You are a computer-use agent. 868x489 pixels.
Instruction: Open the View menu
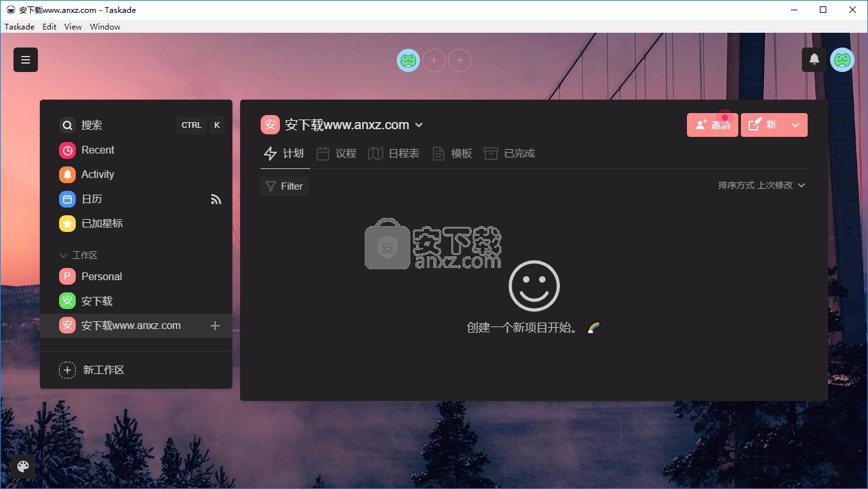coord(73,26)
